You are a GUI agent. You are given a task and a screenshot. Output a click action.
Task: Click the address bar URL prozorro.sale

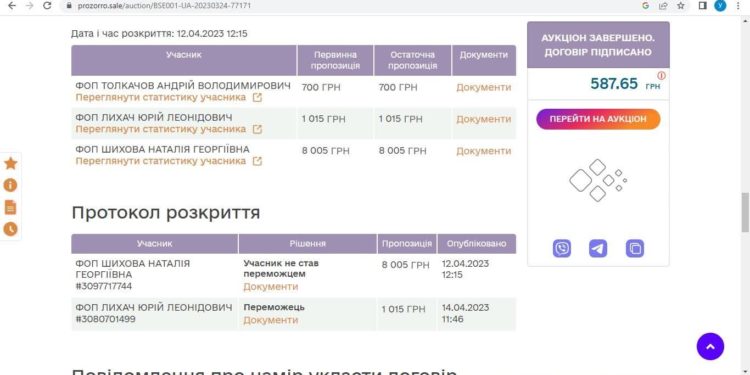(164, 6)
